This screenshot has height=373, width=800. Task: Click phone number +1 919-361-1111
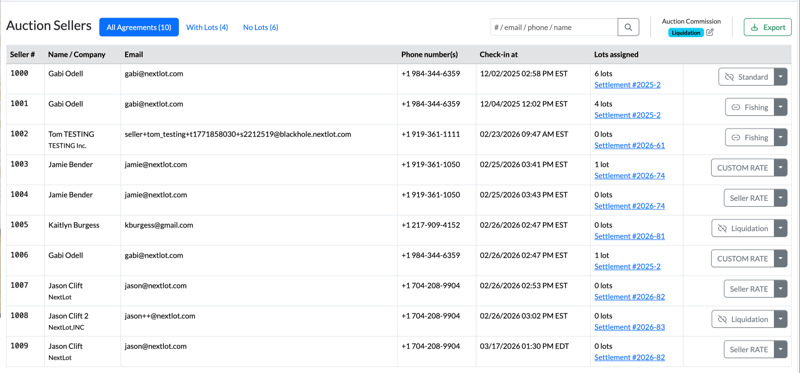[x=431, y=134]
